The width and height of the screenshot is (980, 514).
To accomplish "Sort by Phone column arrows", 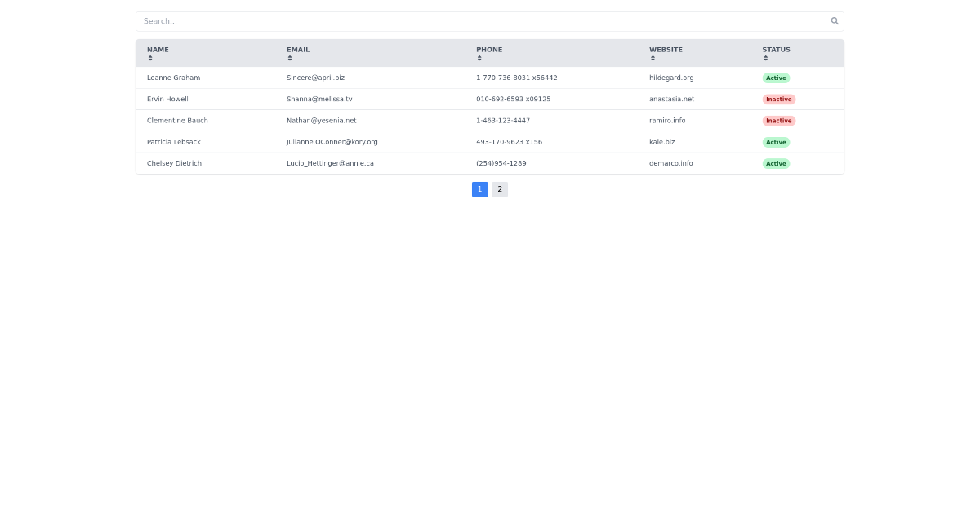I will (x=479, y=58).
